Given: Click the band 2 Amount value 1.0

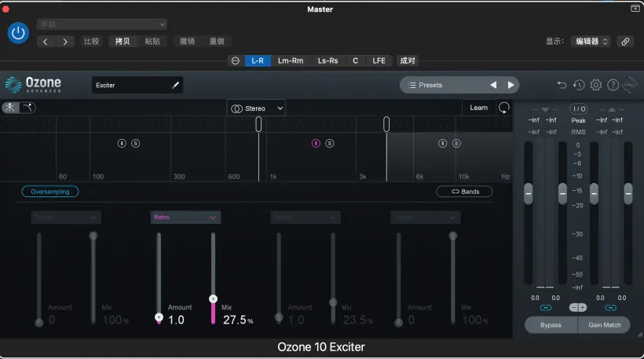Looking at the screenshot, I should [x=176, y=320].
